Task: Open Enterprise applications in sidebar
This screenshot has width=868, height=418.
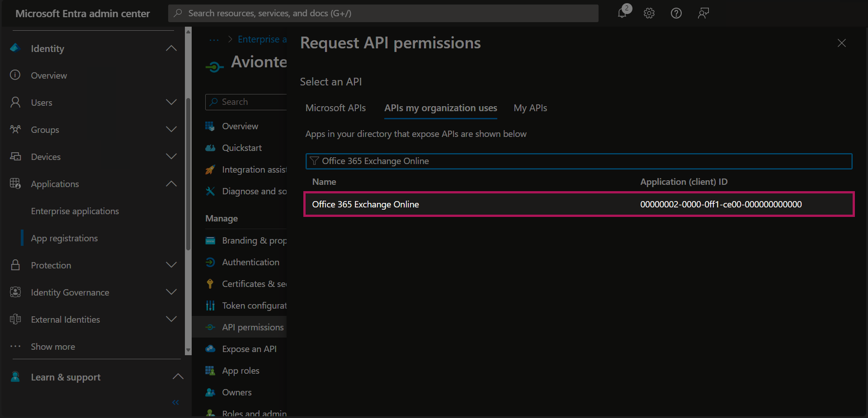Action: point(75,211)
